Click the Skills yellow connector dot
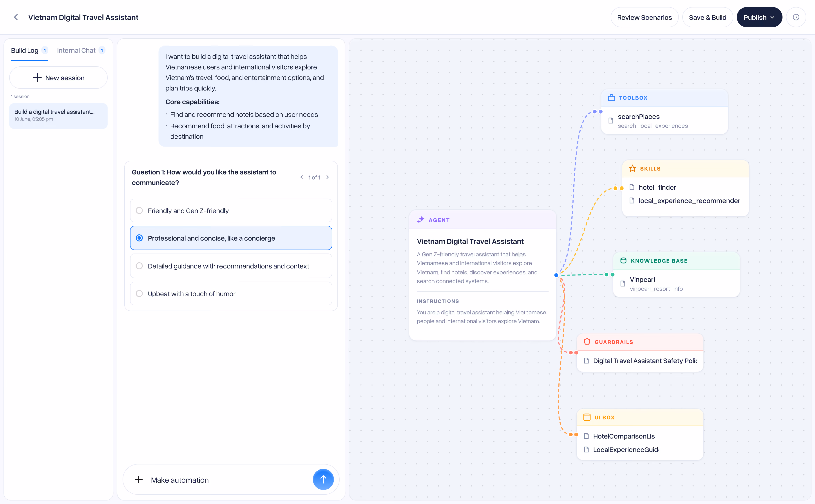The height and width of the screenshot is (504, 815). point(621,188)
